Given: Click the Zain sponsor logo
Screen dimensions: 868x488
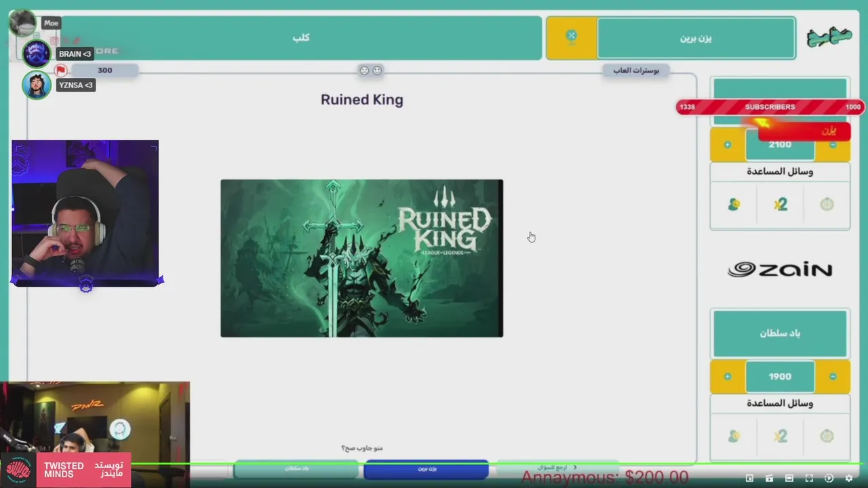Looking at the screenshot, I should (x=780, y=270).
